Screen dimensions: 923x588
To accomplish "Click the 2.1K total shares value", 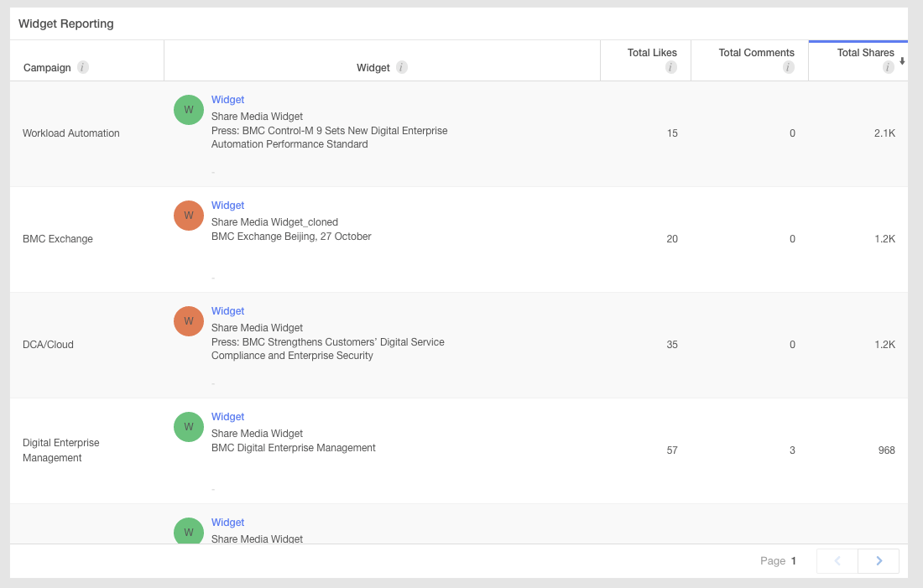I will pos(884,133).
